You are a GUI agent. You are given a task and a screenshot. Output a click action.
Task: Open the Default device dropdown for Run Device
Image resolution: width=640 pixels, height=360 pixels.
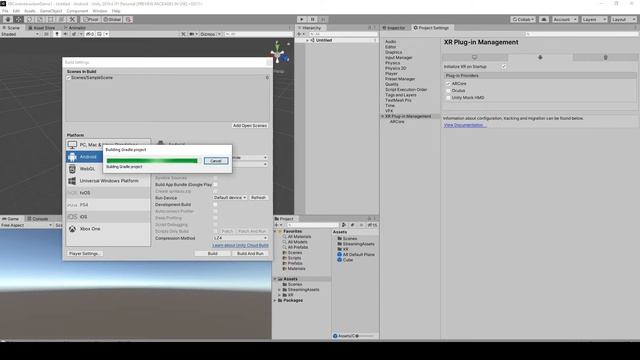[x=230, y=198]
